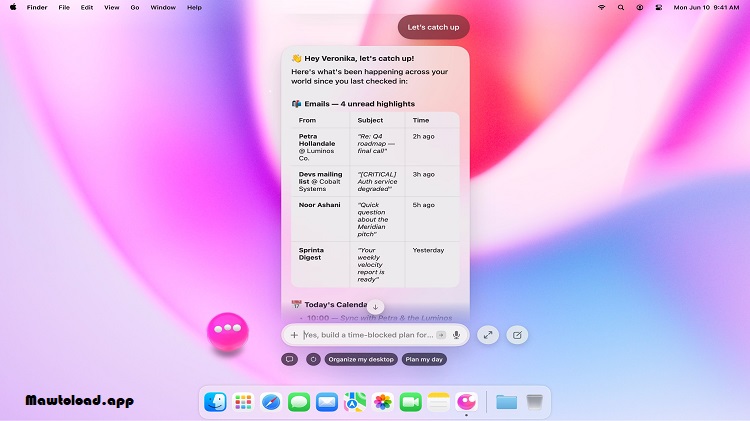Open Maps from the dock
750x421 pixels.
pos(354,402)
